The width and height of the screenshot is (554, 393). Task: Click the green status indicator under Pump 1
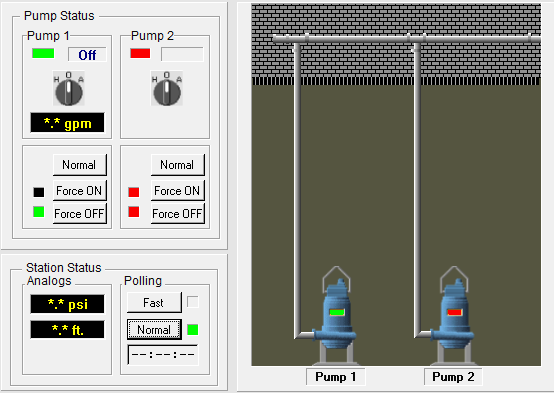pos(43,53)
